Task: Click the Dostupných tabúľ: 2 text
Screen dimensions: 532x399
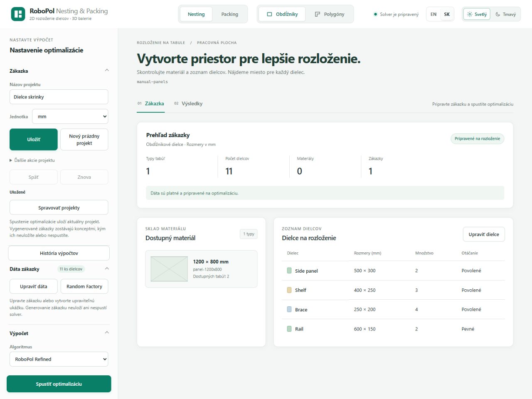Action: [211, 276]
